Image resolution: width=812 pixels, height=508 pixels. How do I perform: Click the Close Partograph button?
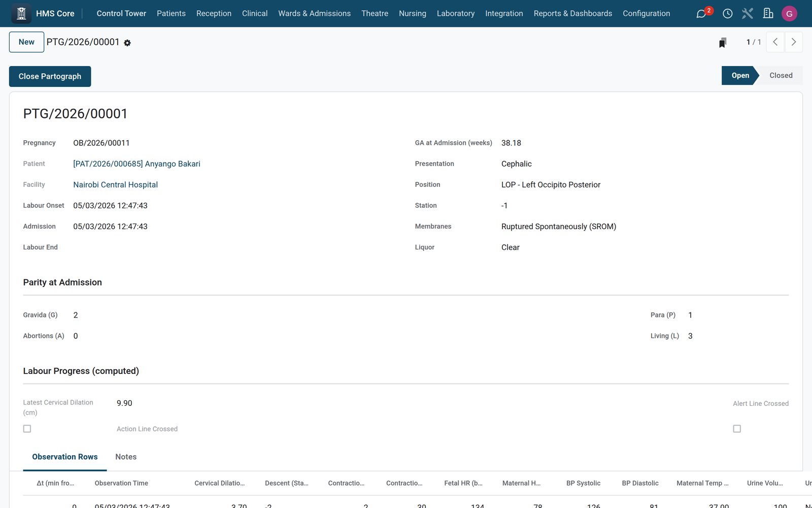(x=50, y=76)
